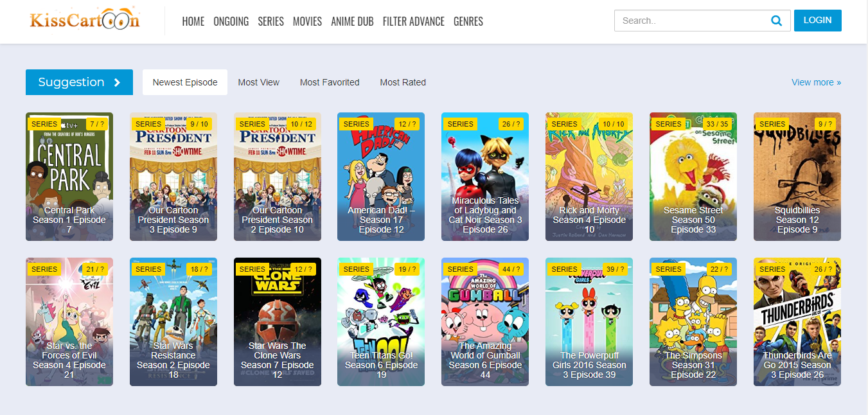Click the 22 / ? badge on Simpsons card
Screen dimensions: 868x415
pyautogui.click(x=720, y=269)
